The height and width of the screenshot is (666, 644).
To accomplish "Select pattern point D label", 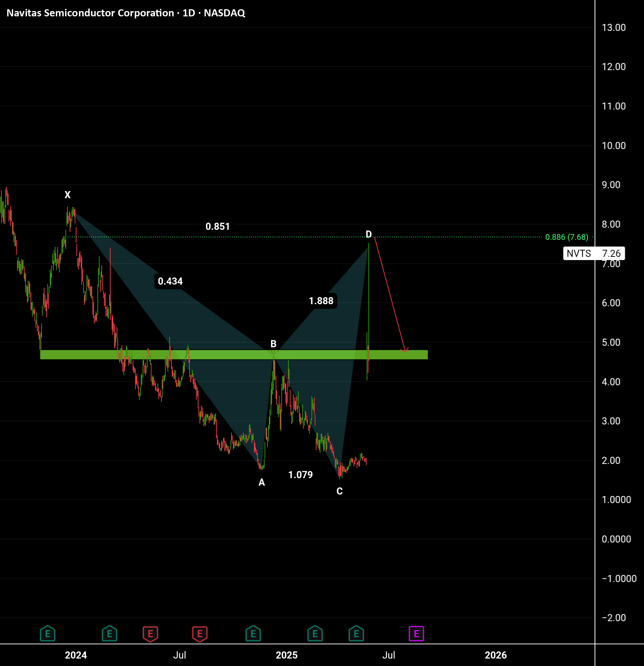I will click(369, 234).
